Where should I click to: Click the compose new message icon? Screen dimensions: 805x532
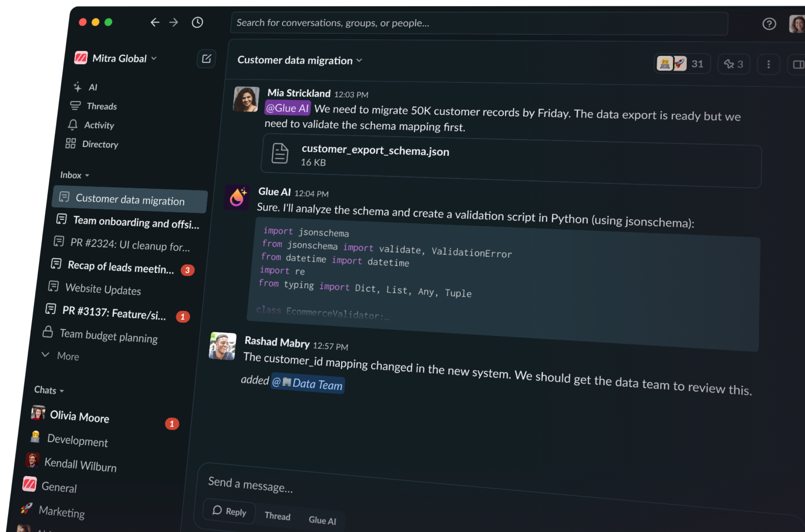pos(207,59)
